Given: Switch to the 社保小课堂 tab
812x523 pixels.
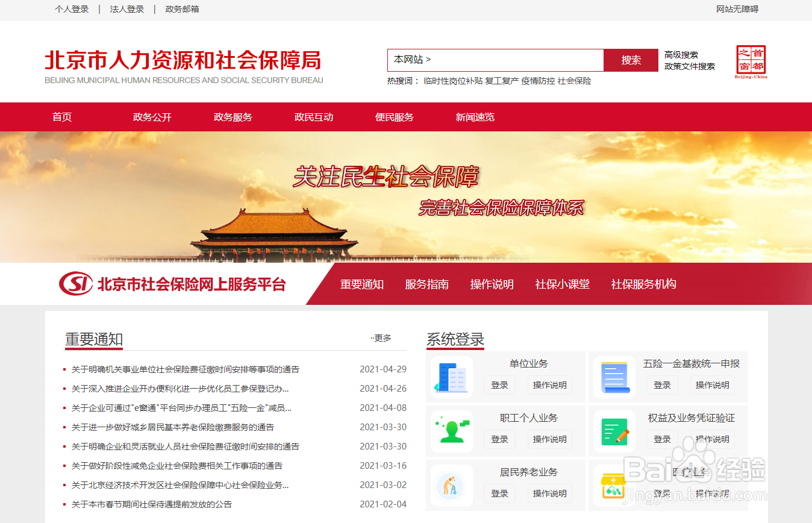Looking at the screenshot, I should click(562, 284).
